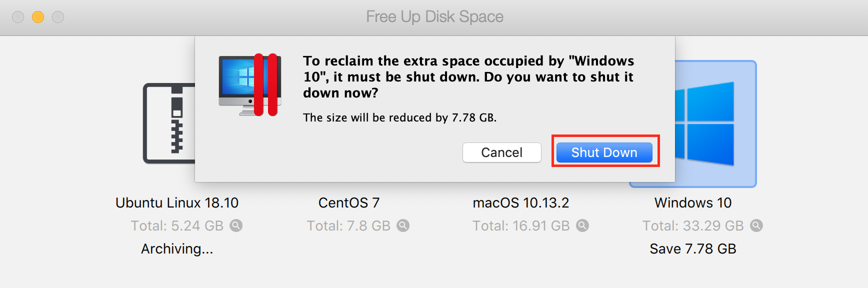Click the Windows 10 name label
The height and width of the screenshot is (288, 868).
pos(693,202)
